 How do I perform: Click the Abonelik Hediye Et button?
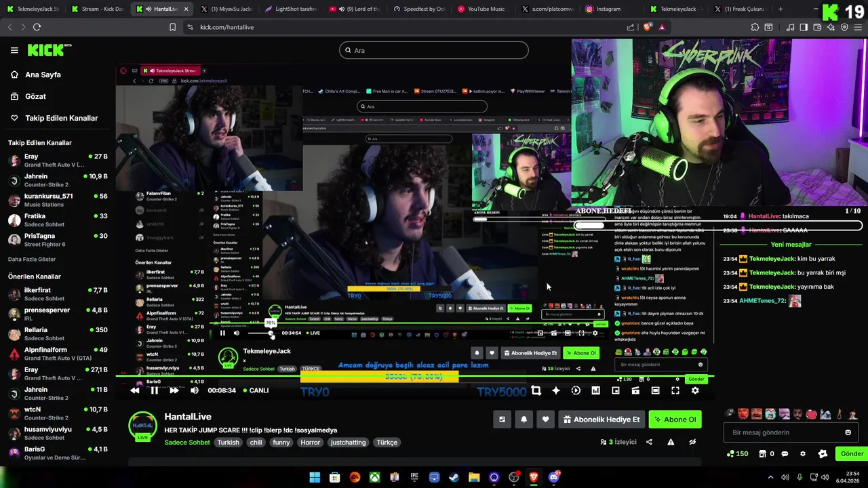tap(601, 420)
